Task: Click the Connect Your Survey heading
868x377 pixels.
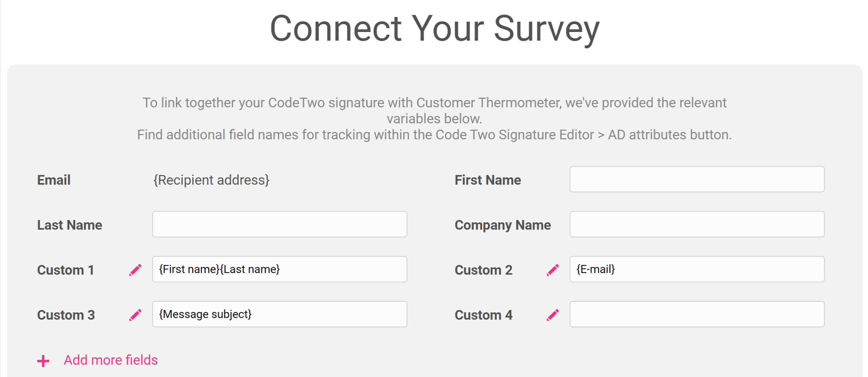Action: pos(435,29)
